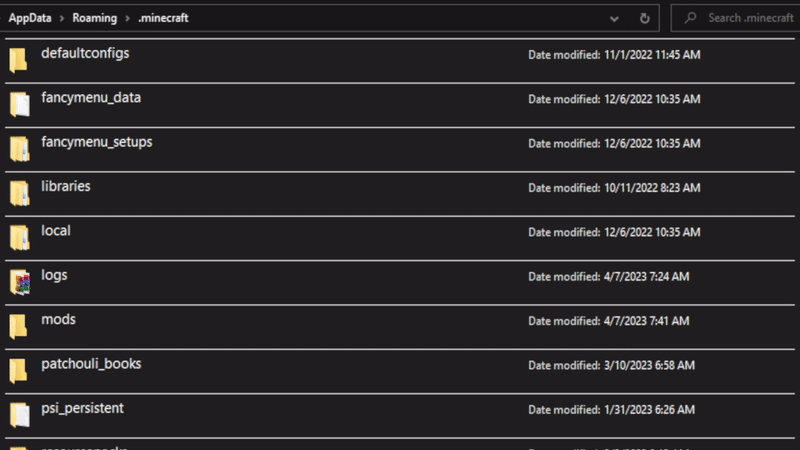Click the defaultconfigs folder icon
800x450 pixels.
(18, 60)
